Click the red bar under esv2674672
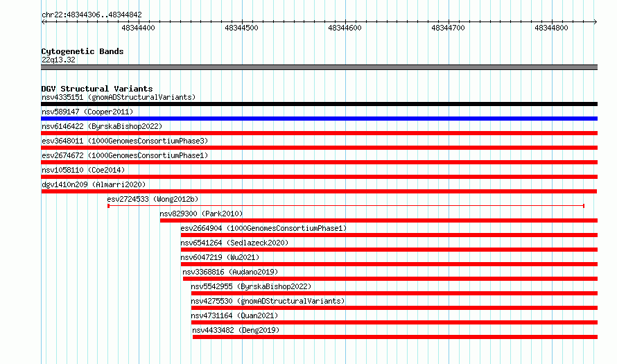 pos(319,162)
